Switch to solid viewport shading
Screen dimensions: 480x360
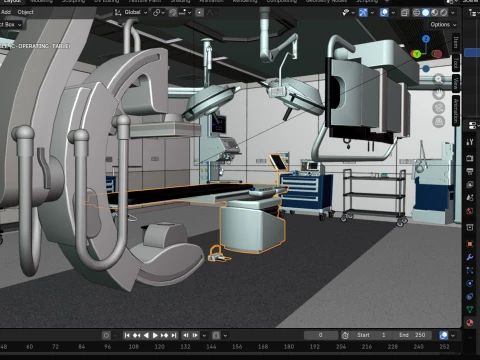[425, 13]
